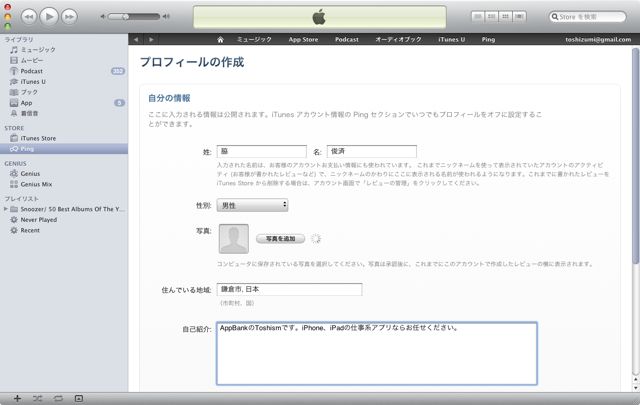Click the vertical scrollbar thumb
Viewport: 640px width, 405px height.
coord(635,156)
